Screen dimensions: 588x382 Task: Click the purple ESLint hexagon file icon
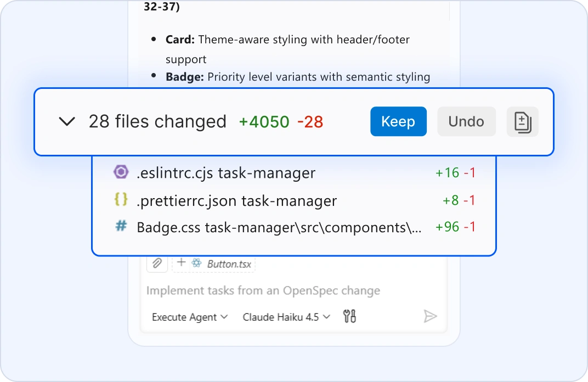[x=121, y=173]
